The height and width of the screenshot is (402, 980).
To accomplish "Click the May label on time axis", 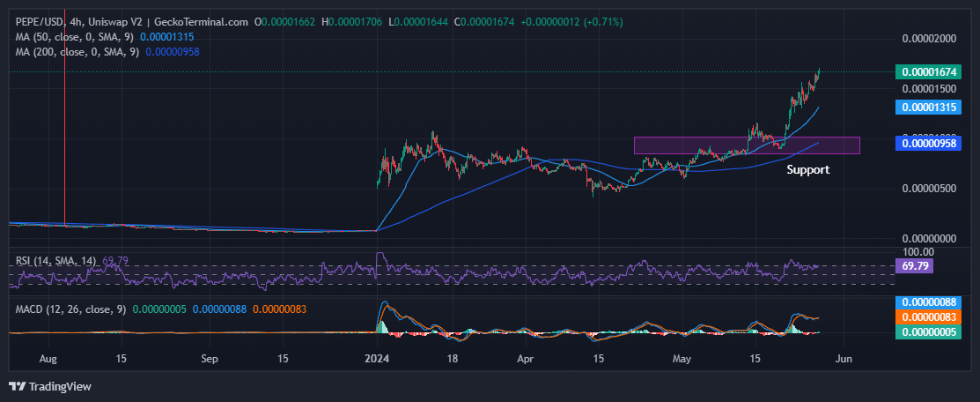I will pos(683,360).
